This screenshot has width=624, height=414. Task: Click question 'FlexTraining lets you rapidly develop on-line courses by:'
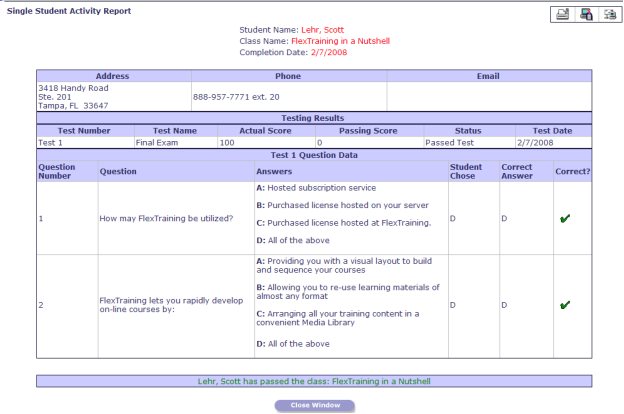171,305
